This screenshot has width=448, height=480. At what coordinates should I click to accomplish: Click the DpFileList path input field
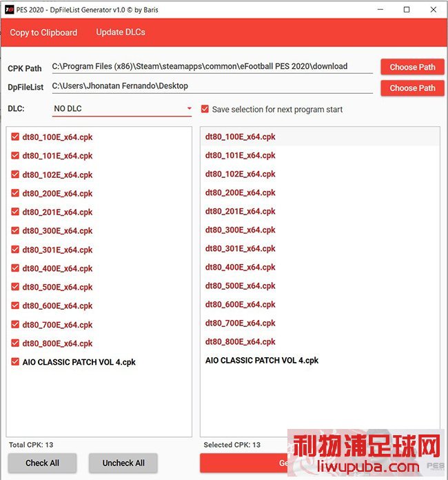click(x=212, y=86)
